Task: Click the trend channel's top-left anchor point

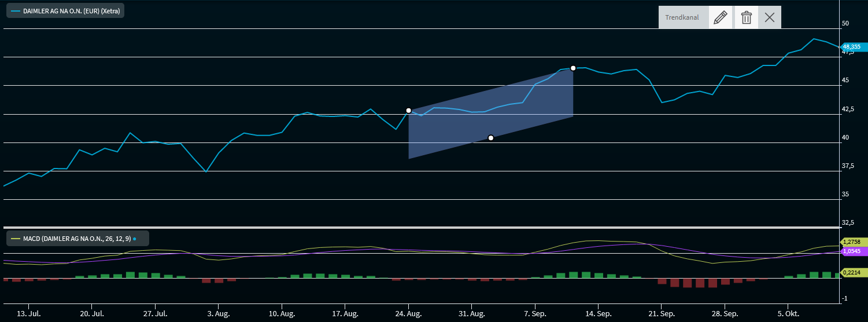Action: coord(409,111)
